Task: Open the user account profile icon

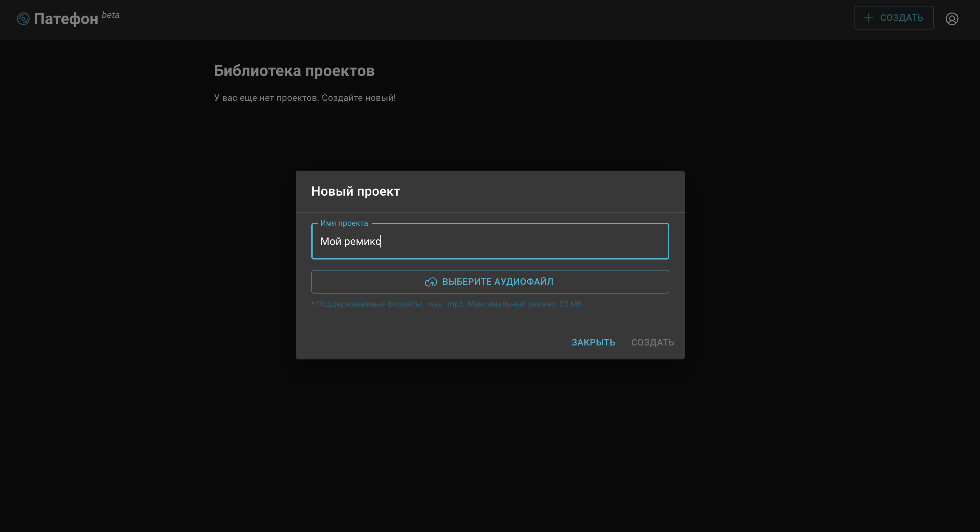Action: pyautogui.click(x=952, y=18)
